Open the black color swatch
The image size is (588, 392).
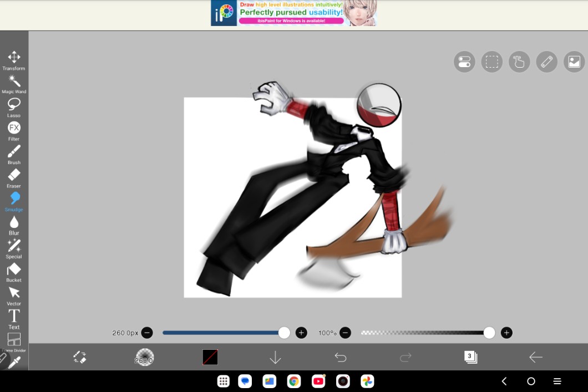[210, 358]
